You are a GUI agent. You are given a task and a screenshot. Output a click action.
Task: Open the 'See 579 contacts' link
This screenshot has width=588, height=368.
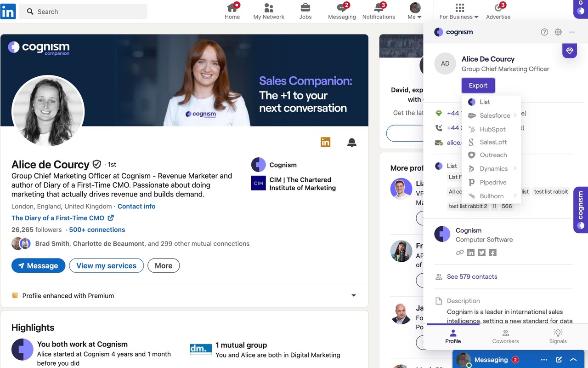[472, 276]
